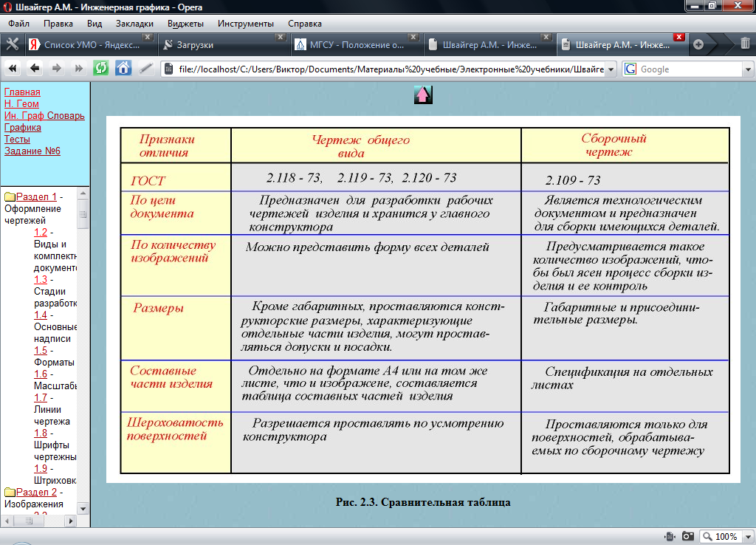756x545 pixels.
Task: Open a new tab with plus button
Action: pyautogui.click(x=698, y=44)
